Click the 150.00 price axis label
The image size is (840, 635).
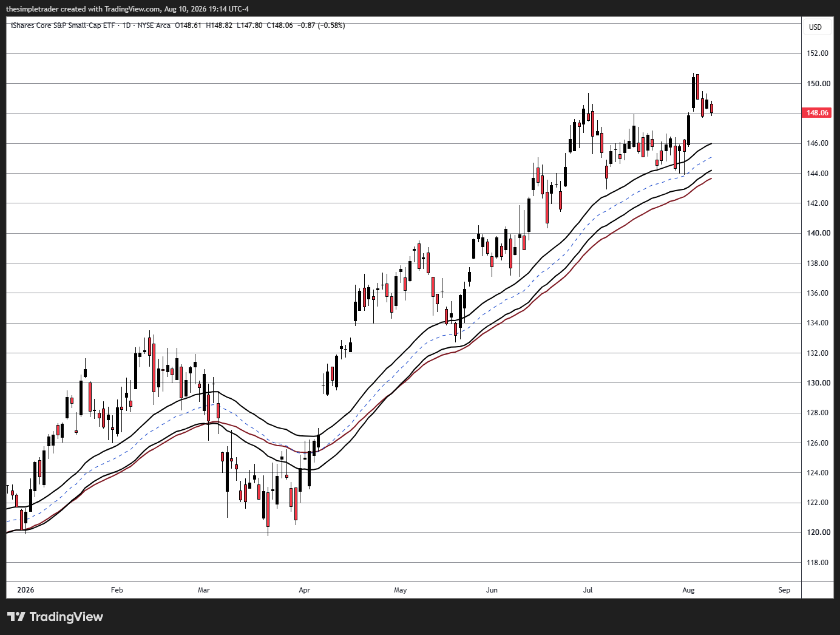click(x=818, y=84)
